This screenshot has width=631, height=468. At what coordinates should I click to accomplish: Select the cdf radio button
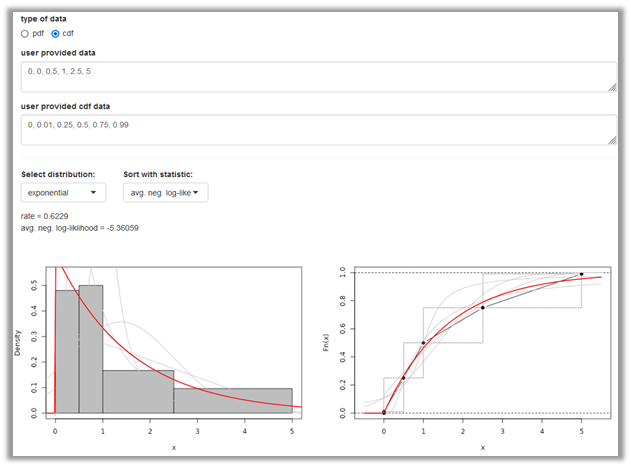56,33
